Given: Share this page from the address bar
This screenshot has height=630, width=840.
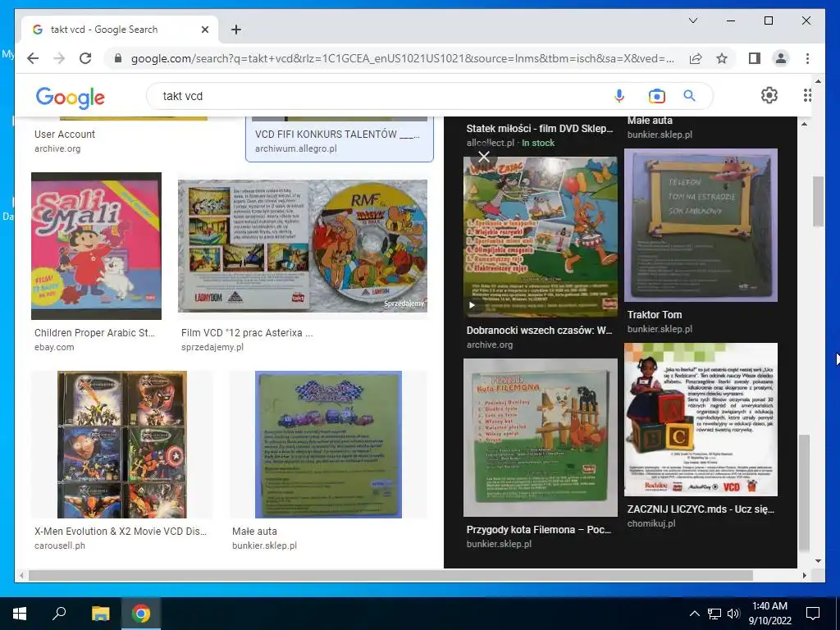Looking at the screenshot, I should point(696,58).
